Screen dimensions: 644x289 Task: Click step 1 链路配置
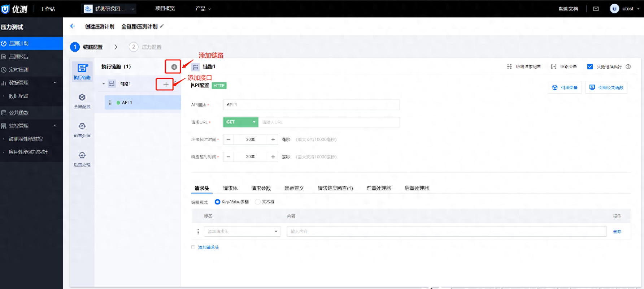point(86,47)
